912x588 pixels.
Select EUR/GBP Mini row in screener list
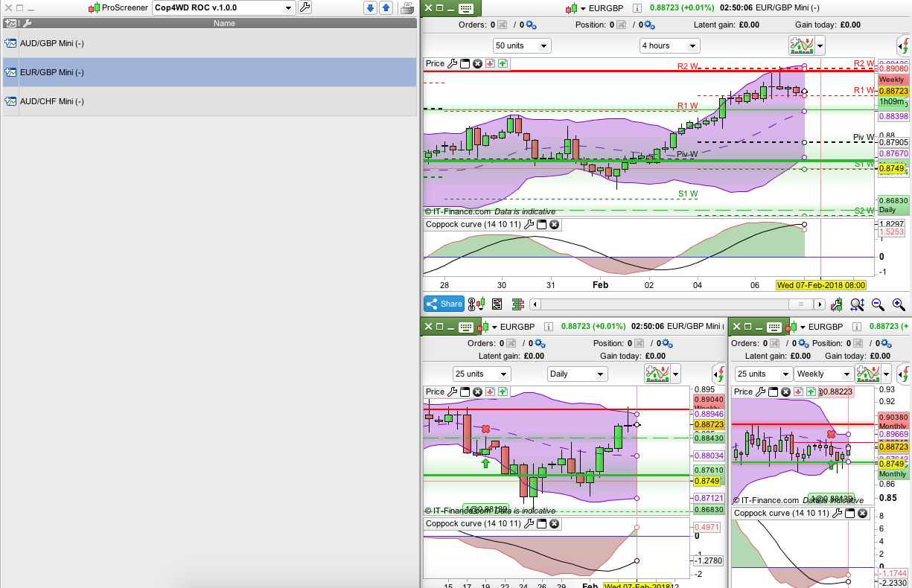[x=209, y=72]
